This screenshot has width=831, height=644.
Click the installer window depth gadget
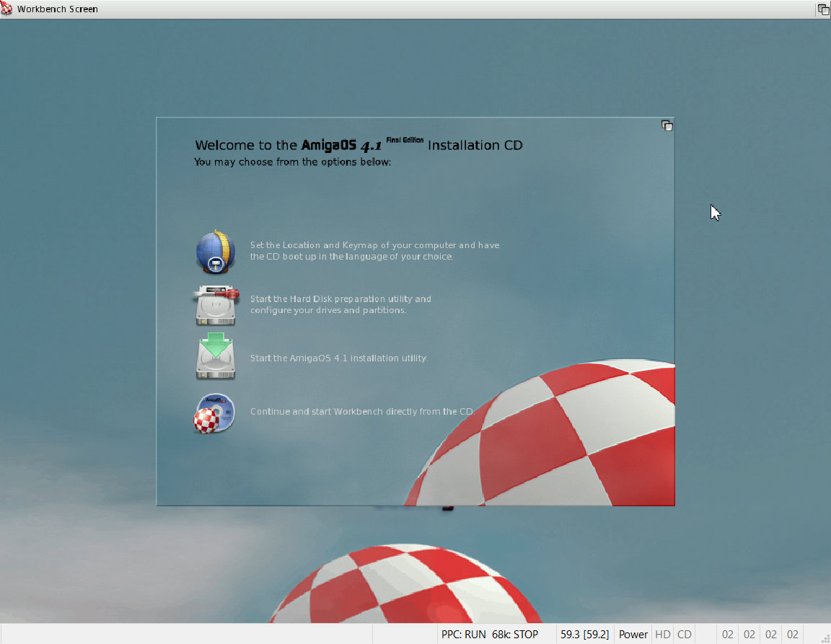(667, 125)
